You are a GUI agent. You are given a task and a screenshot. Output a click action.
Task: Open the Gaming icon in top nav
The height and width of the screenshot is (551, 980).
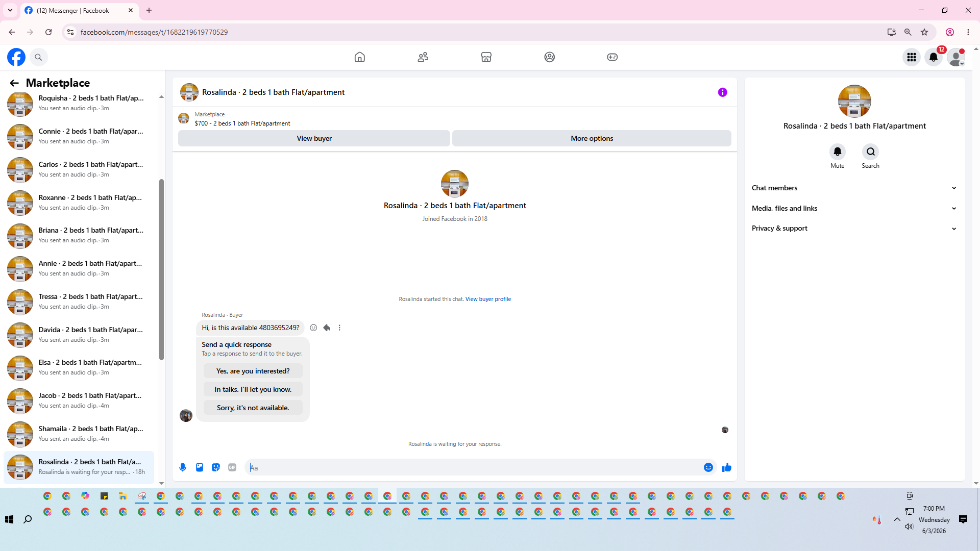tap(612, 57)
